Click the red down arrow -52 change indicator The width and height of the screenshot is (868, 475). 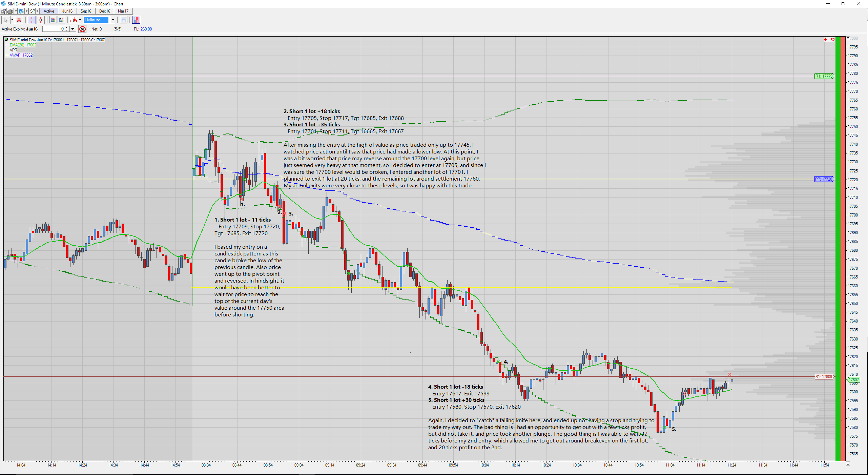point(829,40)
